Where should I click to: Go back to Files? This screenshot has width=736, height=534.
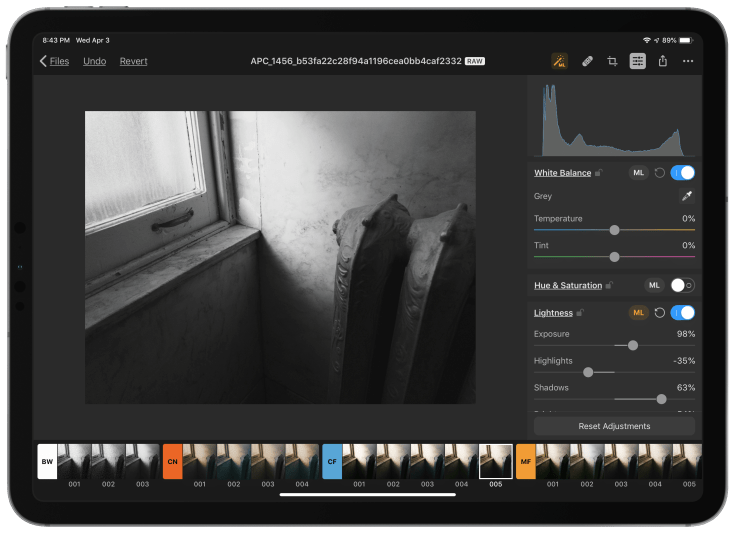[x=54, y=61]
